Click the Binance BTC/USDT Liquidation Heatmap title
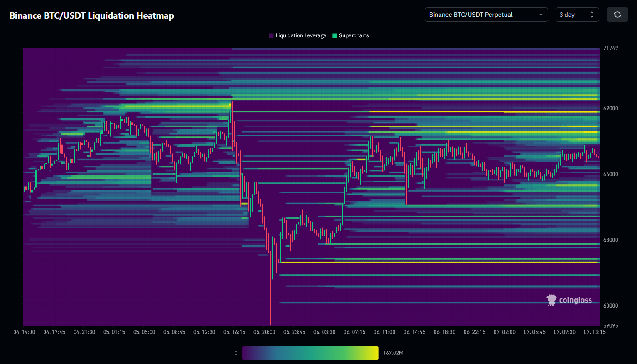Image resolution: width=637 pixels, height=364 pixels. click(x=92, y=15)
